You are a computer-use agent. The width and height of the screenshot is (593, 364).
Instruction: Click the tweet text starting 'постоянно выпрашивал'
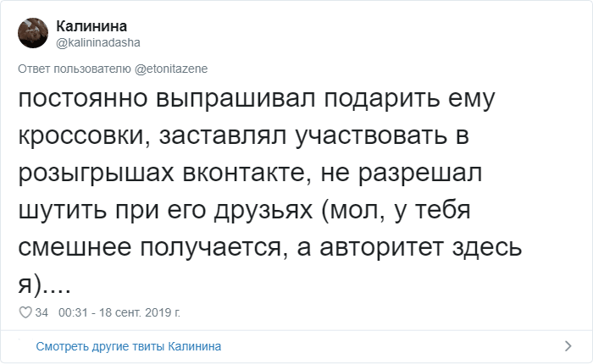click(254, 99)
